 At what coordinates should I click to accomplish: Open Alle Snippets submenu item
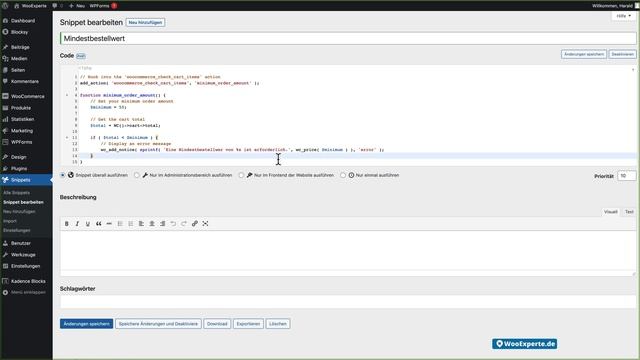point(16,193)
